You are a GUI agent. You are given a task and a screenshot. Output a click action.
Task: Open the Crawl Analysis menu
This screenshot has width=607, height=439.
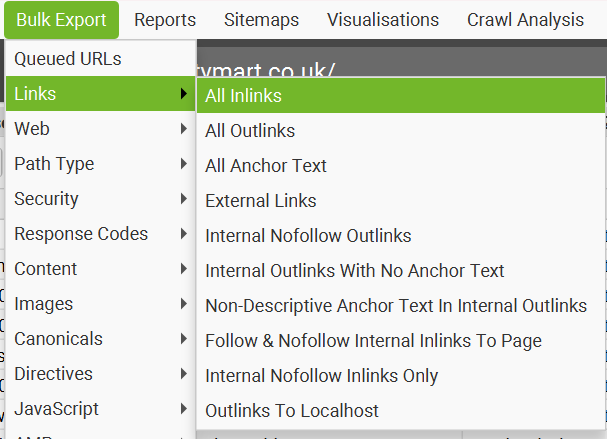(x=525, y=20)
